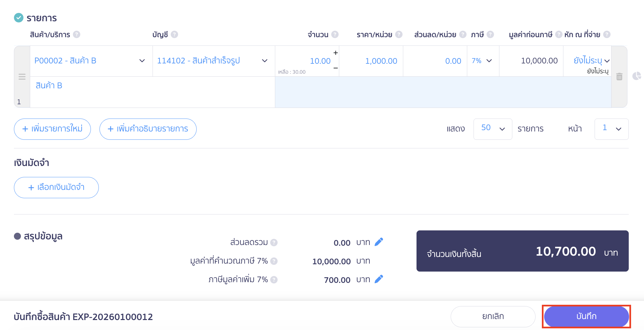
Task: Open help tooltip for จำนวน column
Action: tap(336, 34)
